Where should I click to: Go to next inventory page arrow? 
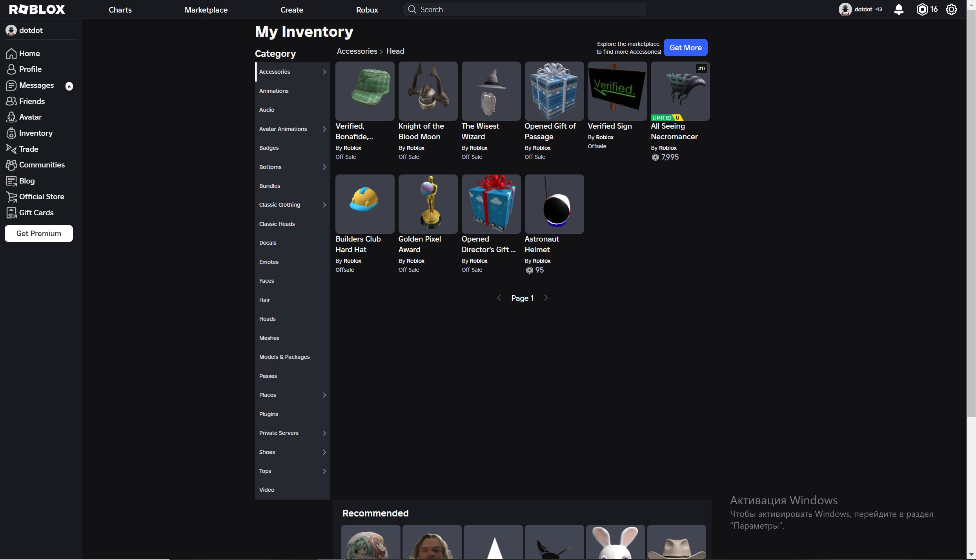coord(546,298)
